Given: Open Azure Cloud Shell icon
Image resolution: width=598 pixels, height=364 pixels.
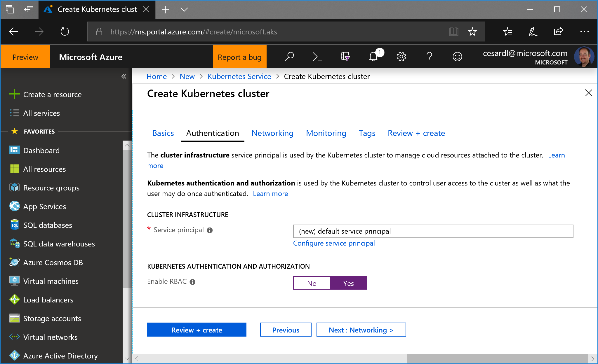Looking at the screenshot, I should point(317,57).
